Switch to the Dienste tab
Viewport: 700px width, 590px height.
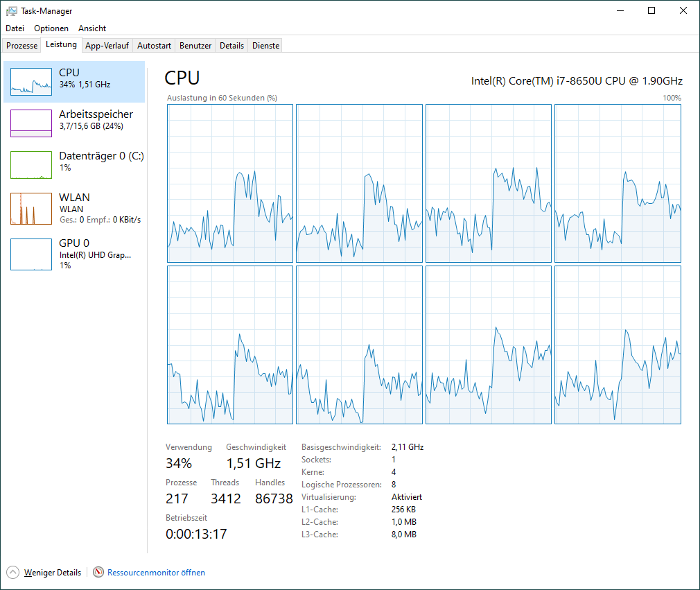pos(266,46)
